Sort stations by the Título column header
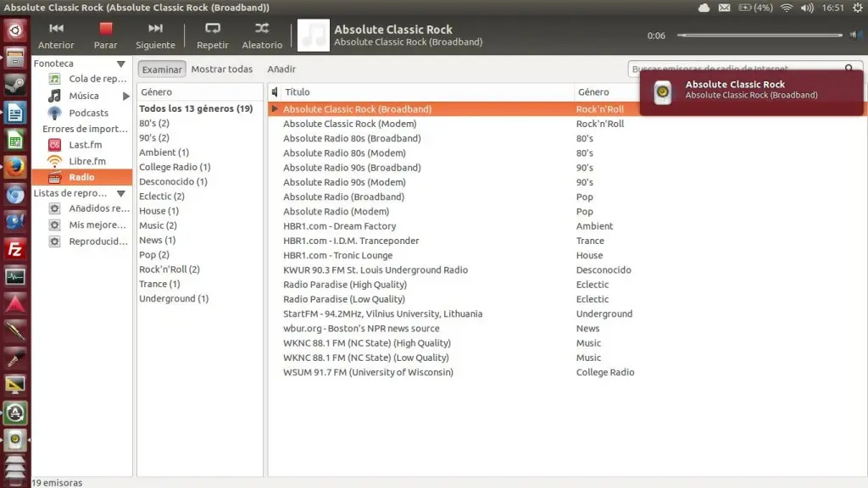 [x=428, y=91]
